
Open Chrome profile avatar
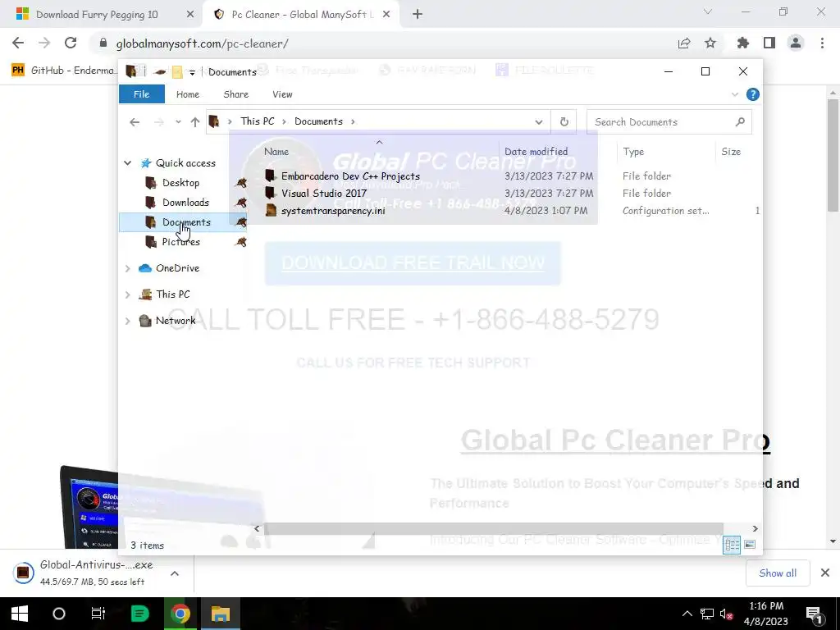pyautogui.click(x=796, y=43)
